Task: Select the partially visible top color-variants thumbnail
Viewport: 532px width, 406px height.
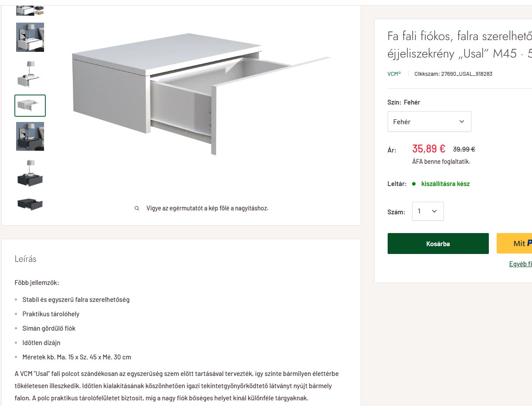Action: coord(30,10)
